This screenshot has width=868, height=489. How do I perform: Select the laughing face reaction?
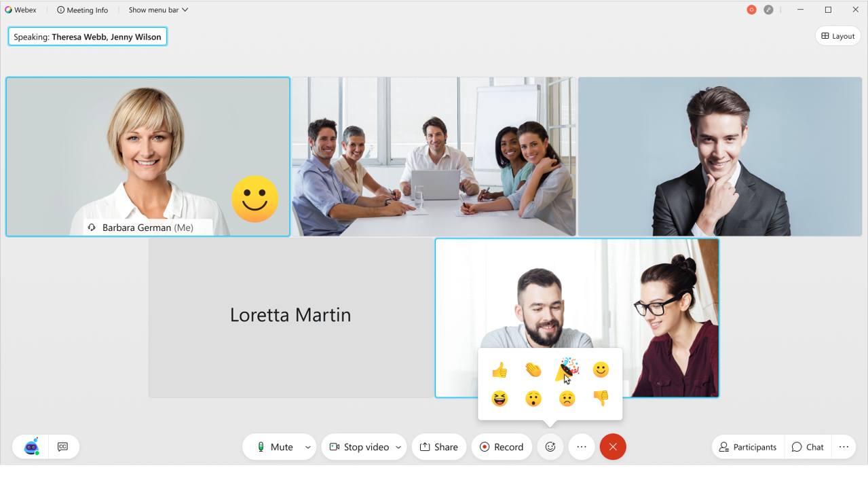(499, 399)
